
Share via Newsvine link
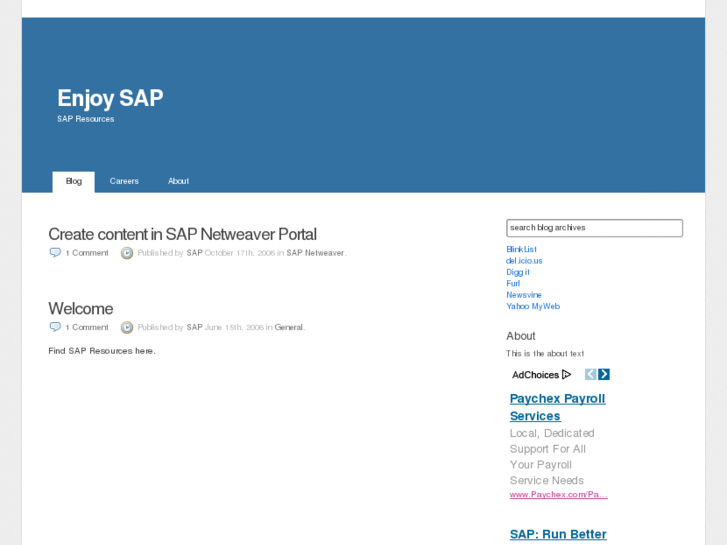pyautogui.click(x=523, y=295)
